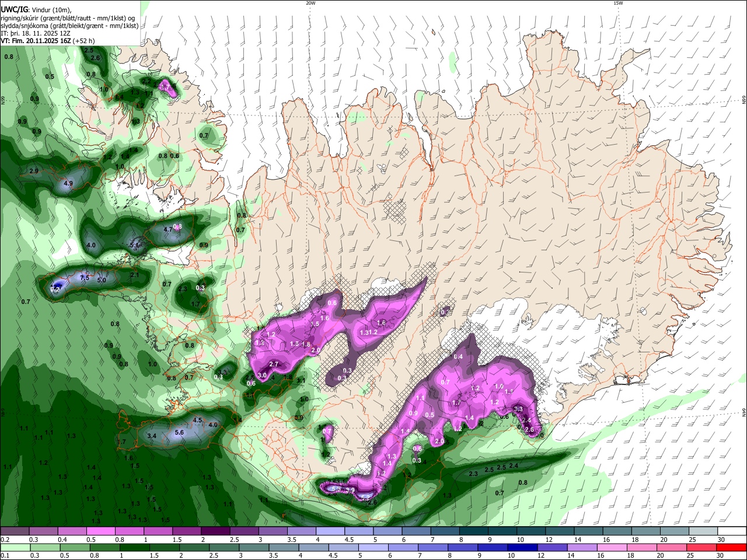Click the '20W' longitude label
Viewport: 747px width, 560px height.
[x=310, y=3]
